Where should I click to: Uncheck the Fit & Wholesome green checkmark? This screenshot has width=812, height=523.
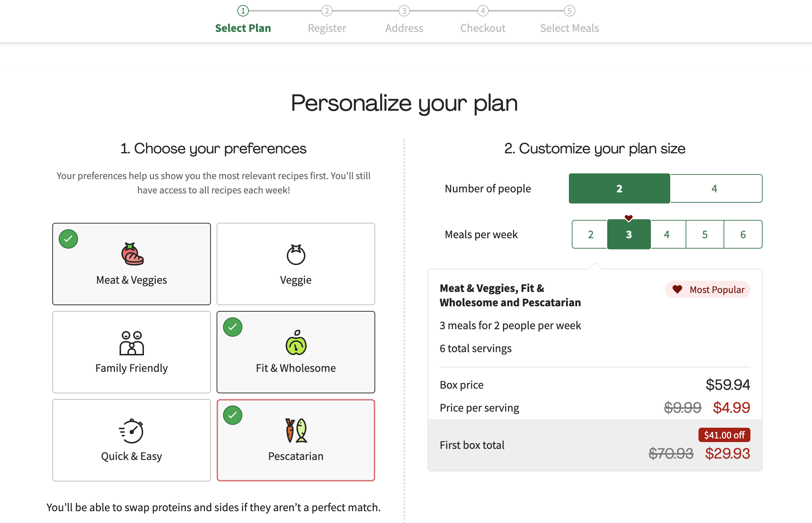click(x=233, y=327)
